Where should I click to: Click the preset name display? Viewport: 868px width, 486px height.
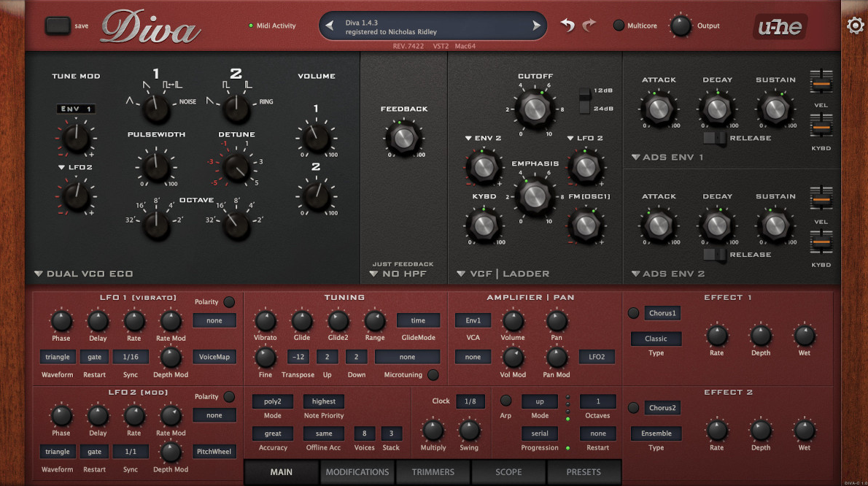[x=433, y=26]
